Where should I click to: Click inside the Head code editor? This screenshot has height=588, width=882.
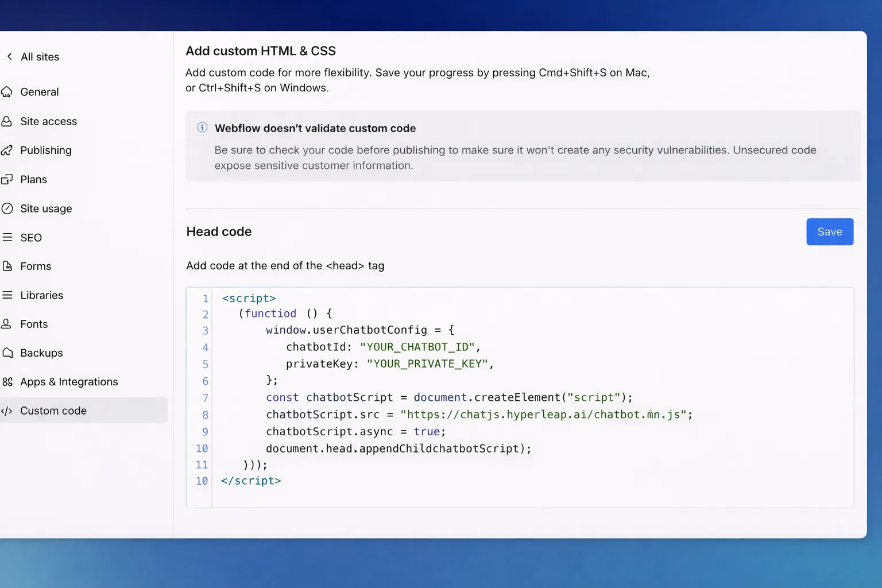(517, 396)
